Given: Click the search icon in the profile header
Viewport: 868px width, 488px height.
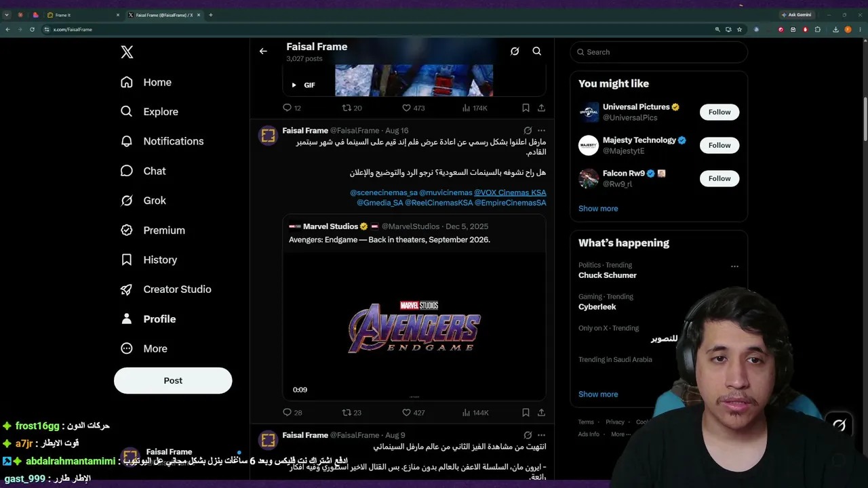Looking at the screenshot, I should pyautogui.click(x=536, y=51).
